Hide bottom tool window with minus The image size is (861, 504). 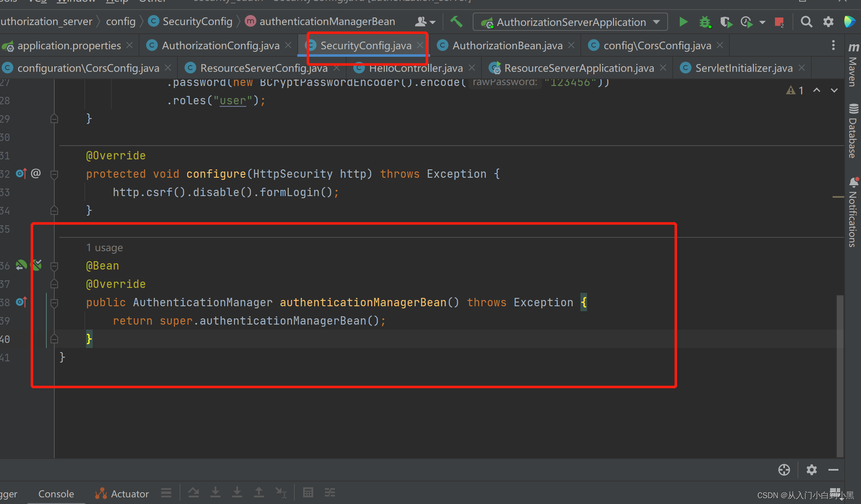(x=833, y=470)
